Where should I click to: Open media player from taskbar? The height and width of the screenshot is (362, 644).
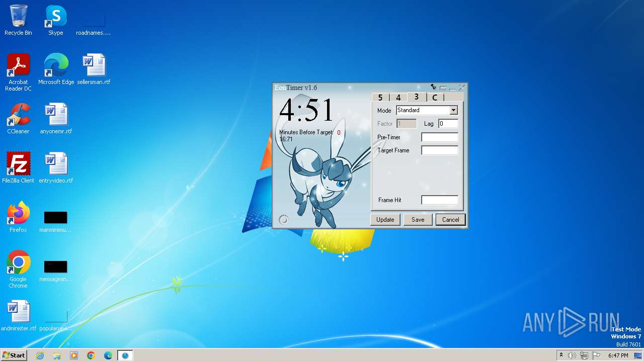(x=74, y=355)
